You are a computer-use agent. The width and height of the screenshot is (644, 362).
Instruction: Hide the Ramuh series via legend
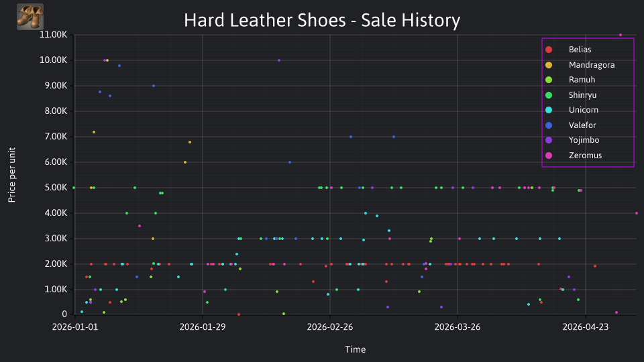(x=582, y=80)
